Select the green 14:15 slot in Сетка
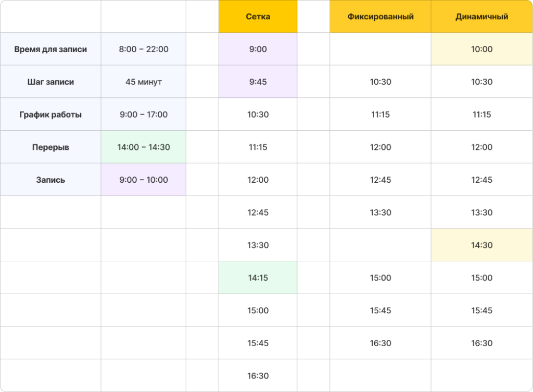Image resolution: width=533 pixels, height=392 pixels. 258,277
